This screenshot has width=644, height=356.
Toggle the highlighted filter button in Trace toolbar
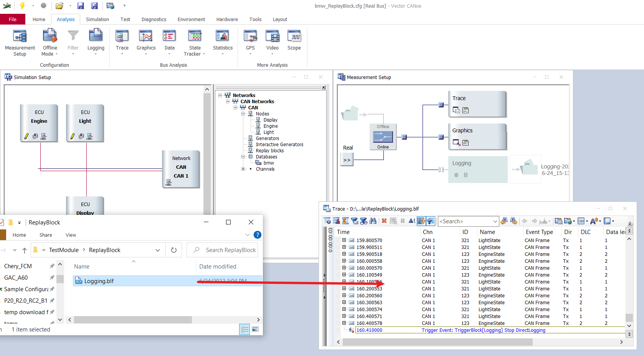pos(430,221)
